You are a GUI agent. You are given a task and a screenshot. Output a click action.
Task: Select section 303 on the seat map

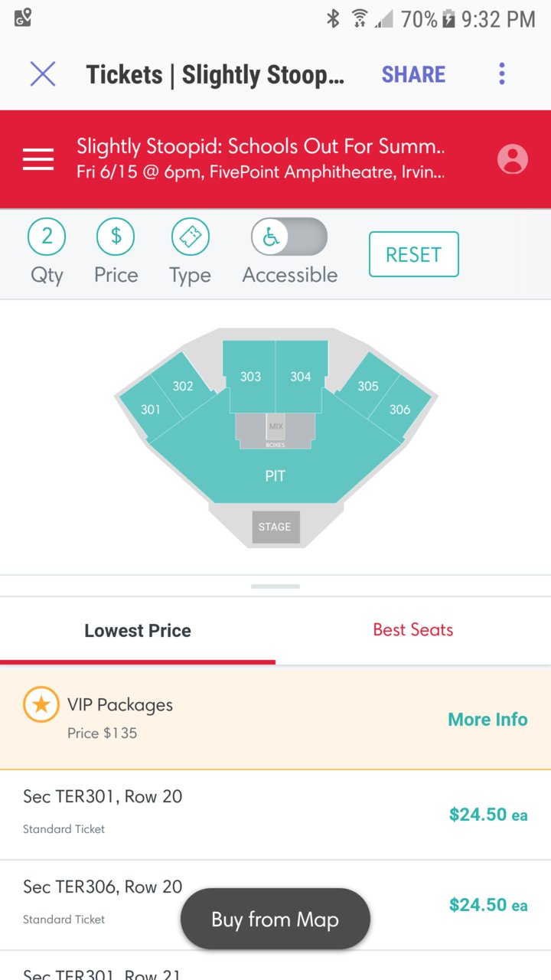point(249,377)
